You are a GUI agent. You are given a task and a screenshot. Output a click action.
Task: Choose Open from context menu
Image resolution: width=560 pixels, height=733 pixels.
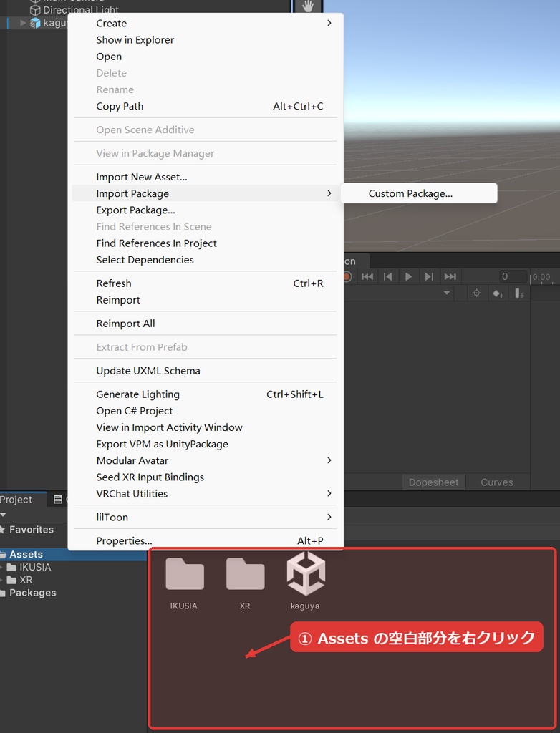click(x=206, y=56)
